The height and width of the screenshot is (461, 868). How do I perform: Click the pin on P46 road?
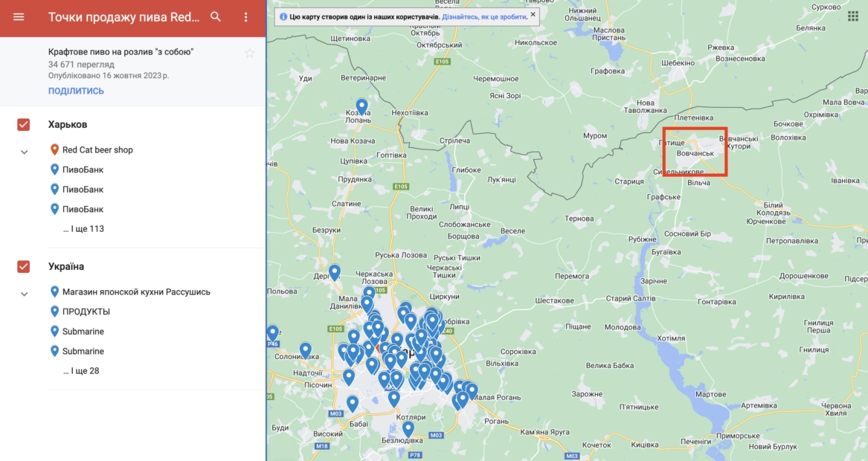pyautogui.click(x=272, y=333)
